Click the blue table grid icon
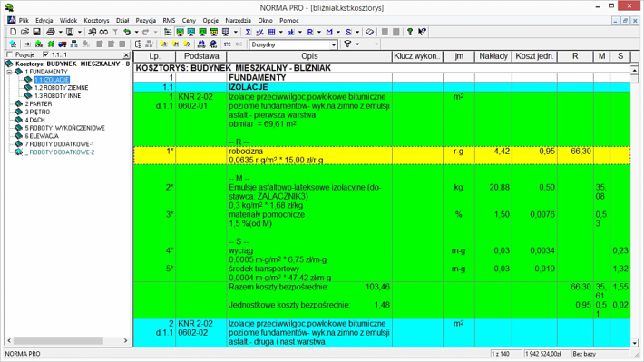 pyautogui.click(x=271, y=32)
